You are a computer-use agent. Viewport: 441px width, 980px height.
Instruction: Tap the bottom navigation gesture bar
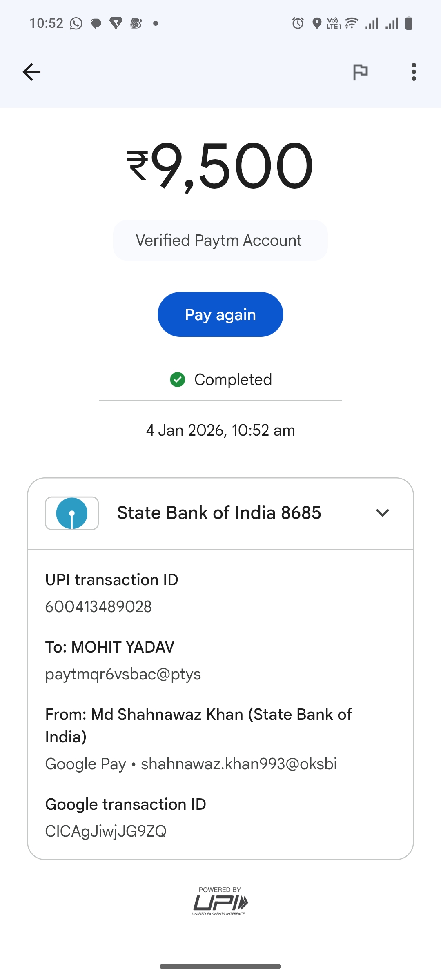(220, 967)
